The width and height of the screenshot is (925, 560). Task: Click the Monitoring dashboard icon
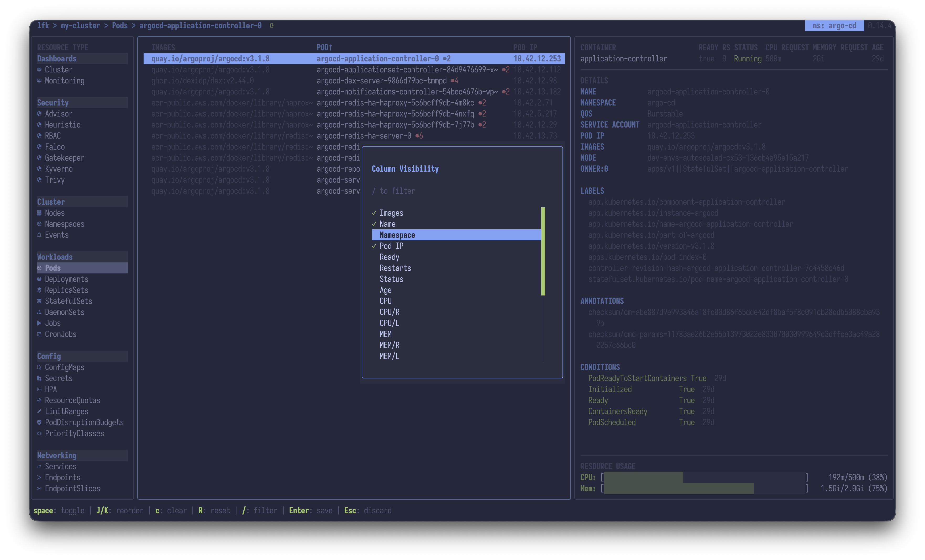pyautogui.click(x=39, y=81)
